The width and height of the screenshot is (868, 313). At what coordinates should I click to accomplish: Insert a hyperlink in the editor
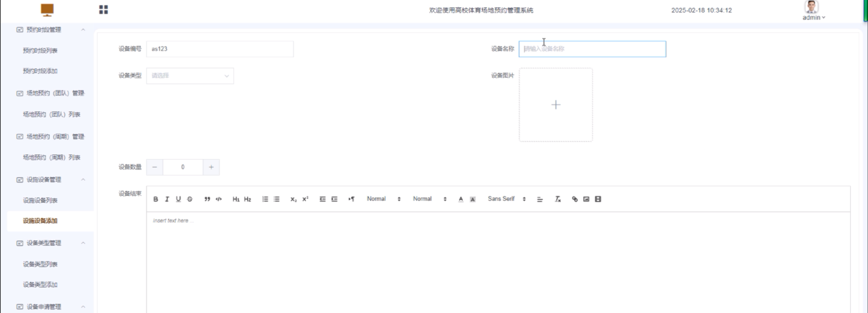click(x=575, y=199)
